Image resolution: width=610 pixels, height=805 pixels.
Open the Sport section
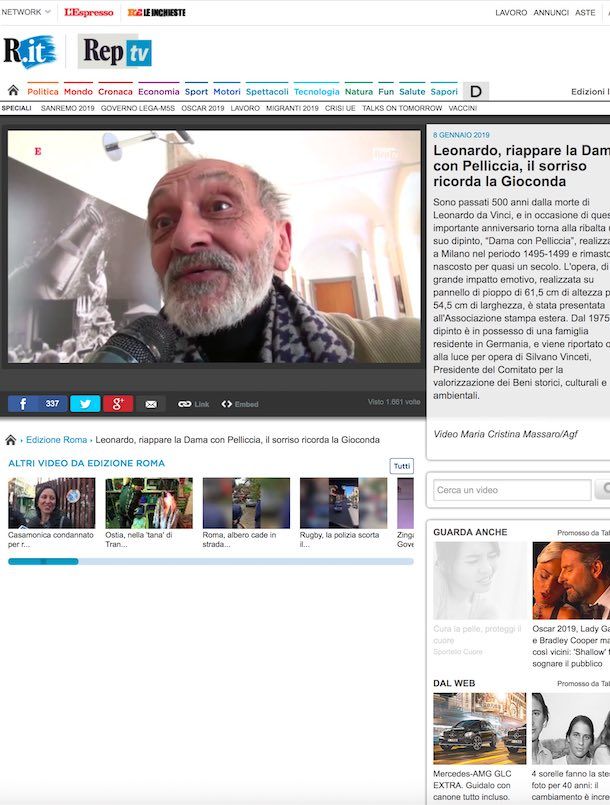point(196,91)
